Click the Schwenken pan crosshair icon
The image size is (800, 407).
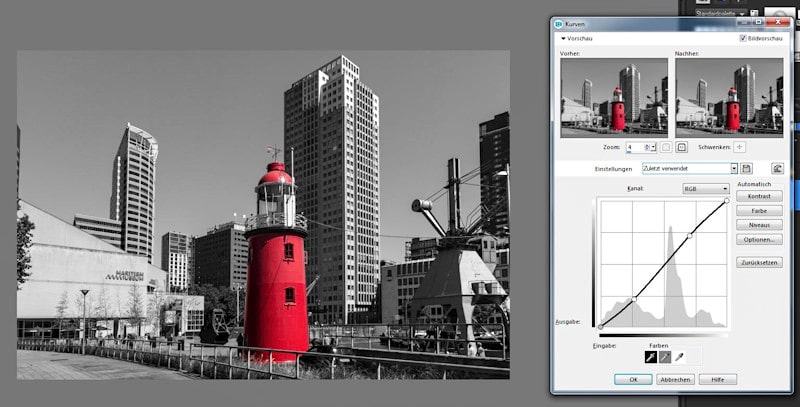click(740, 147)
